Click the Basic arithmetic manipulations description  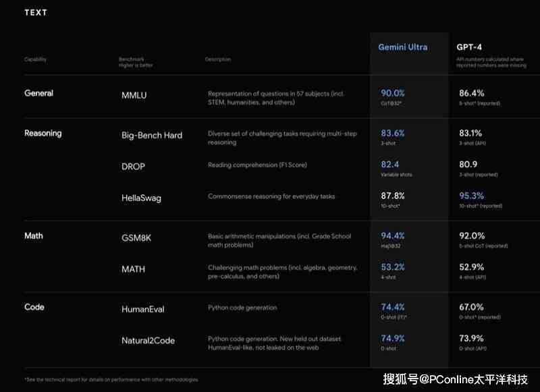[279, 241]
